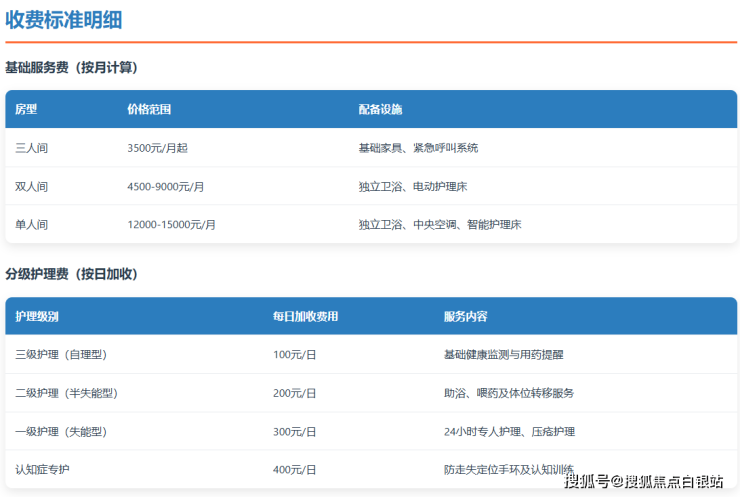Click the 每日加收费用 column header

305,316
